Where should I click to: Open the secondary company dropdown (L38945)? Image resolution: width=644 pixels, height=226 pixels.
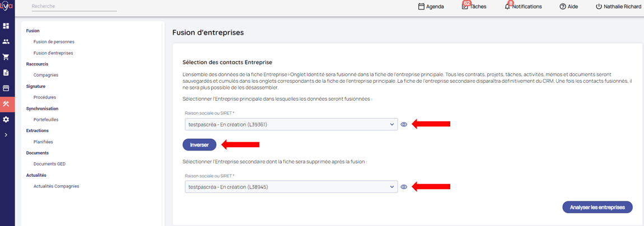[290, 187]
